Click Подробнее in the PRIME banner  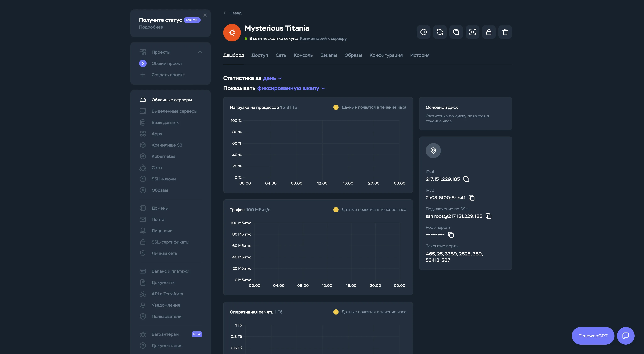pos(151,27)
